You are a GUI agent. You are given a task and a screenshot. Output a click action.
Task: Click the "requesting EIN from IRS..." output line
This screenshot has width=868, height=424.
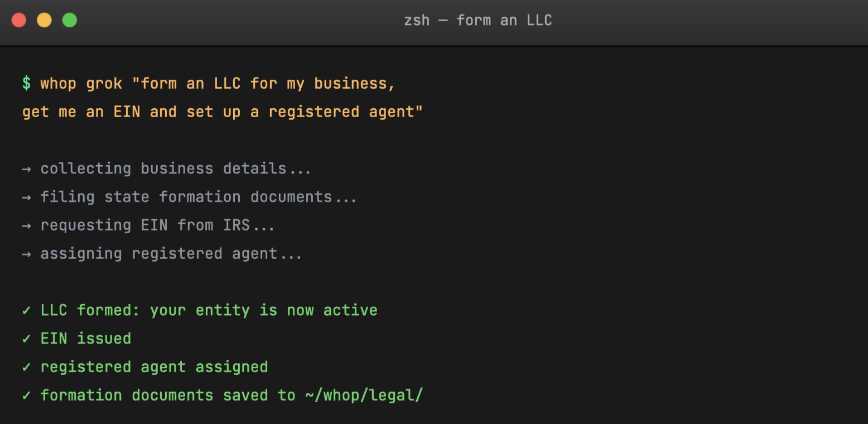pos(158,225)
